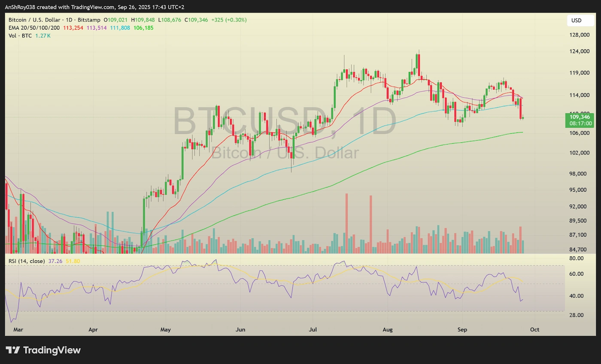Click the Aug label on the time axis
The height and width of the screenshot is (364, 601).
tap(388, 330)
